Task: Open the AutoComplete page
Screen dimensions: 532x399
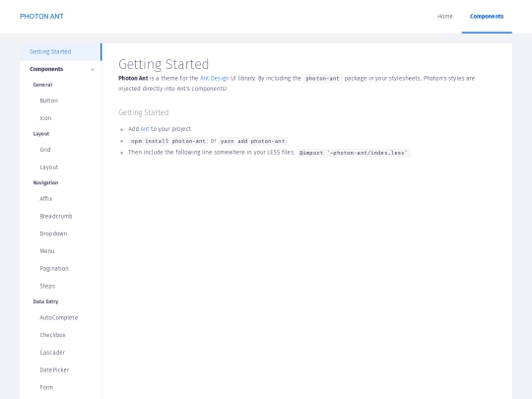Action: click(x=59, y=317)
